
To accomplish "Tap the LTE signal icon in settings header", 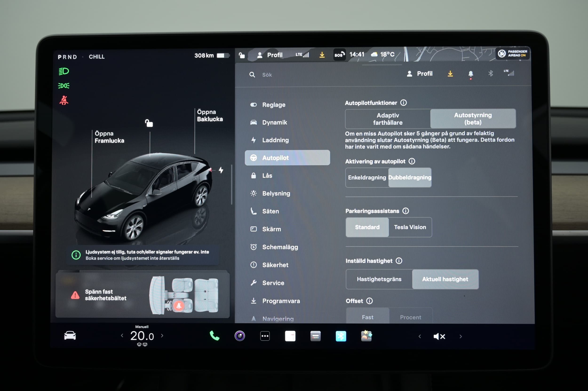I will 509,73.
